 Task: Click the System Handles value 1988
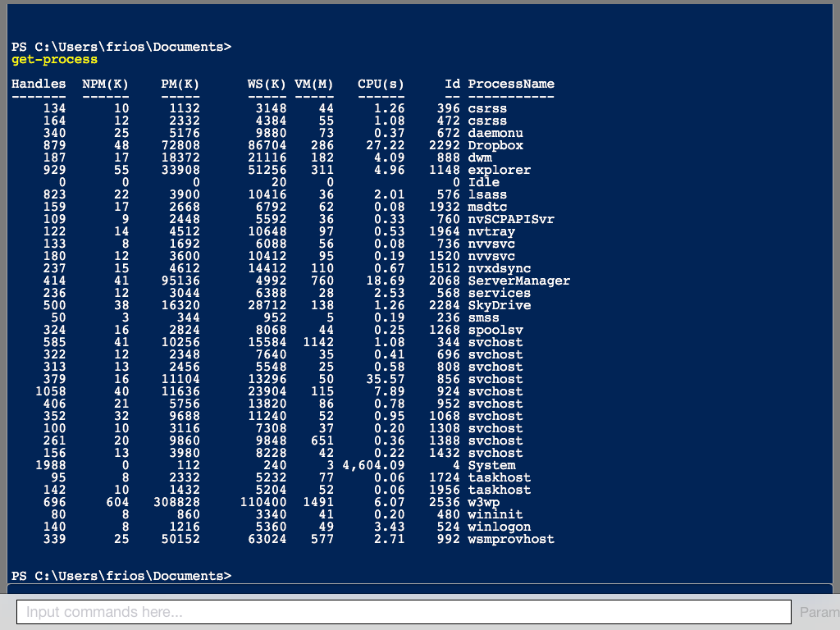point(50,466)
